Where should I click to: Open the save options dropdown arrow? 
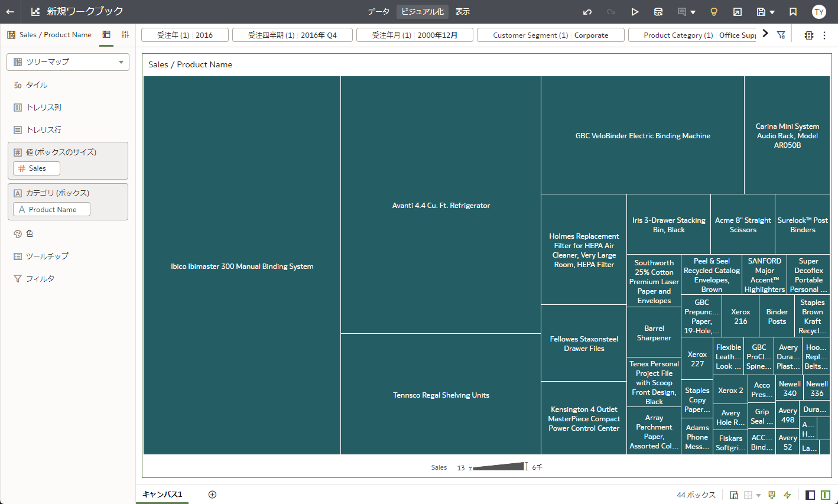[x=772, y=12]
